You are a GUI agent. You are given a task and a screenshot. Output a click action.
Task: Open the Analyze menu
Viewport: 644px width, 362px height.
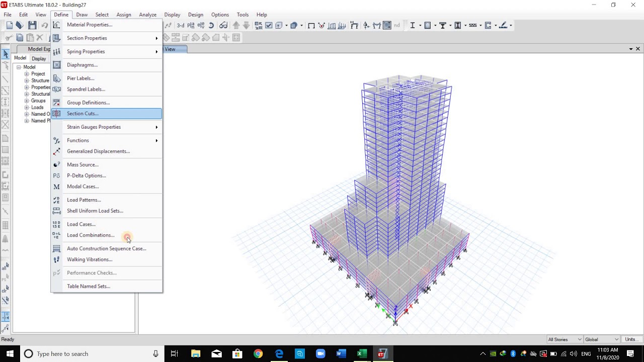(147, 15)
